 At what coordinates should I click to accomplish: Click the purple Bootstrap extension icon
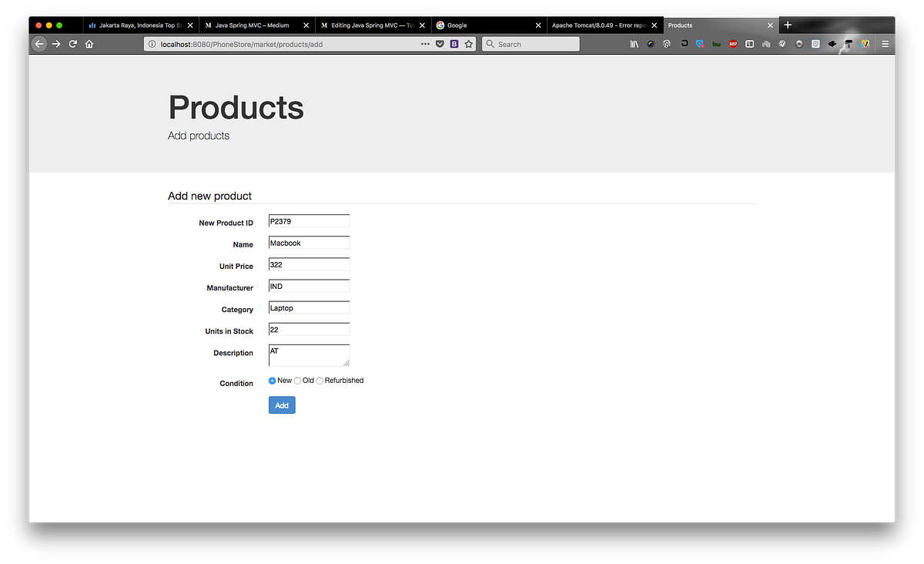[x=454, y=44]
